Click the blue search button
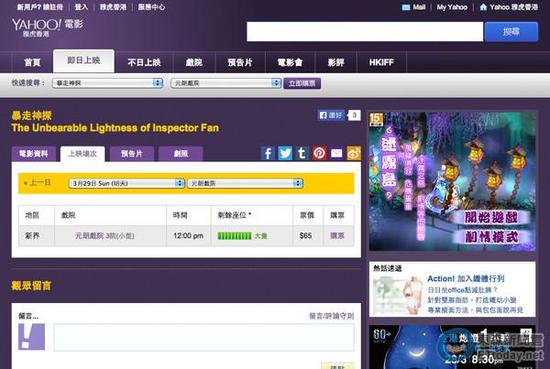The image size is (550, 369). [511, 32]
